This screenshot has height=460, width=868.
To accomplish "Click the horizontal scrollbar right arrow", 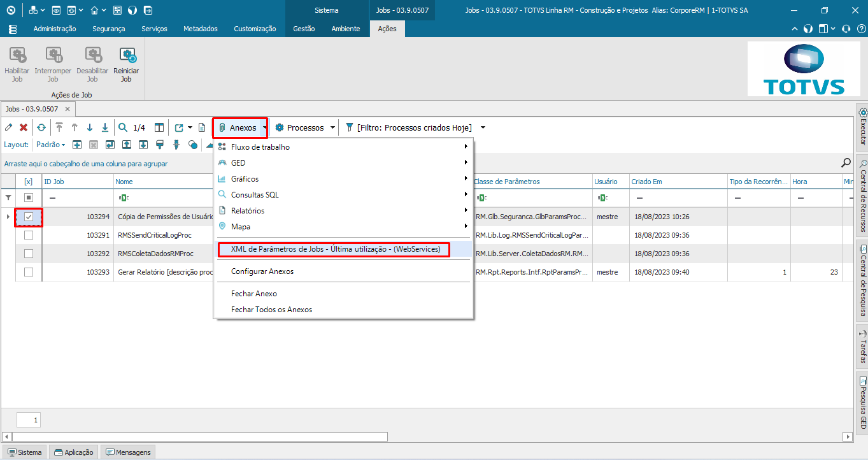I will pos(847,436).
